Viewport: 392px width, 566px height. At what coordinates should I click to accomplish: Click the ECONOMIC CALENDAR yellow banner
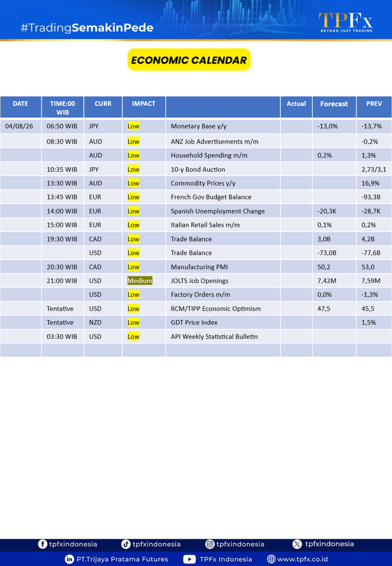189,60
